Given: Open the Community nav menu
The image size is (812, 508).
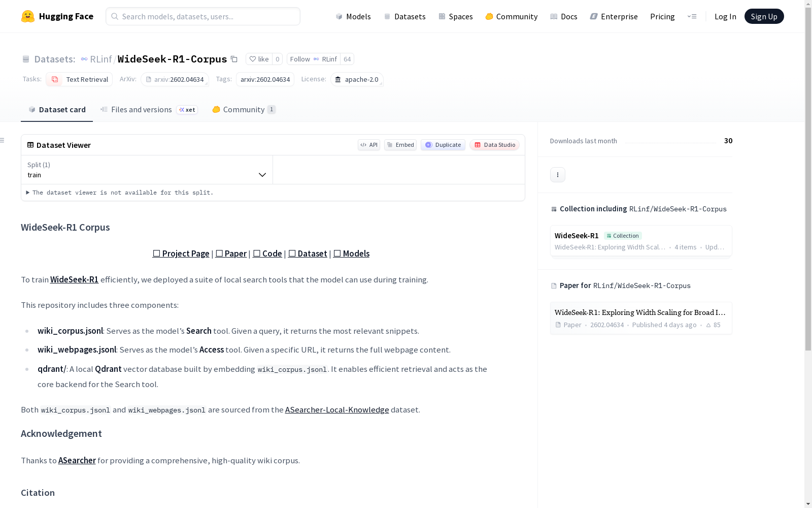Looking at the screenshot, I should (x=512, y=16).
